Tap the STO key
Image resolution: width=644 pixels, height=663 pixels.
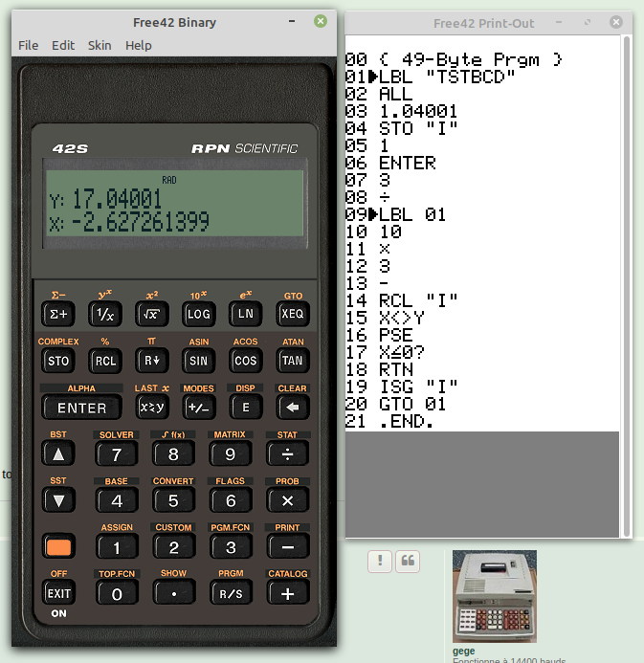click(x=58, y=361)
